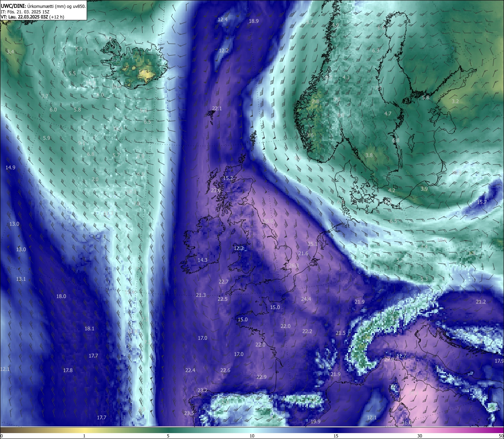The height and width of the screenshot is (439, 504).
Task: Click the 3.2 value on the map
Action: click(455, 102)
